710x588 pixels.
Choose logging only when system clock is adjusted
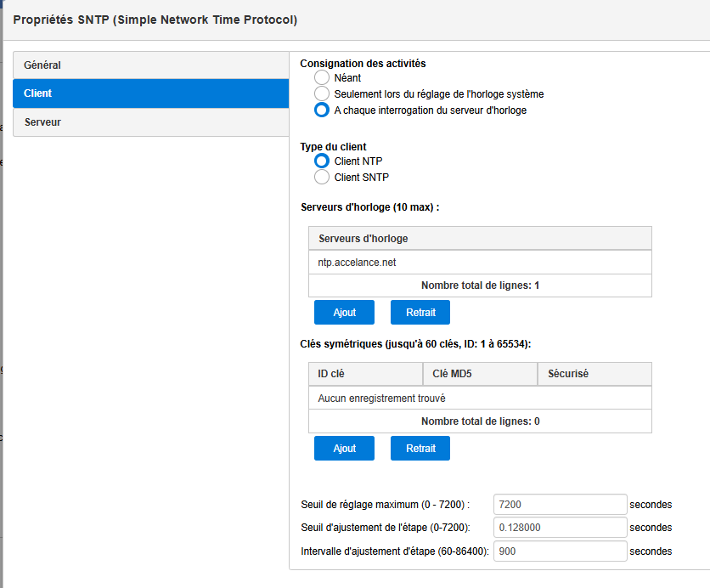322,93
